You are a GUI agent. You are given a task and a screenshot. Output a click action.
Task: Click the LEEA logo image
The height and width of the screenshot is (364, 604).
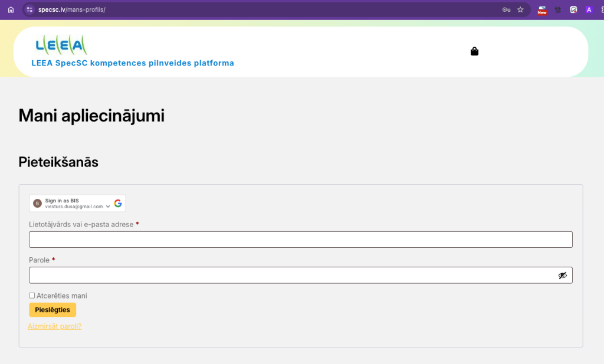[61, 45]
